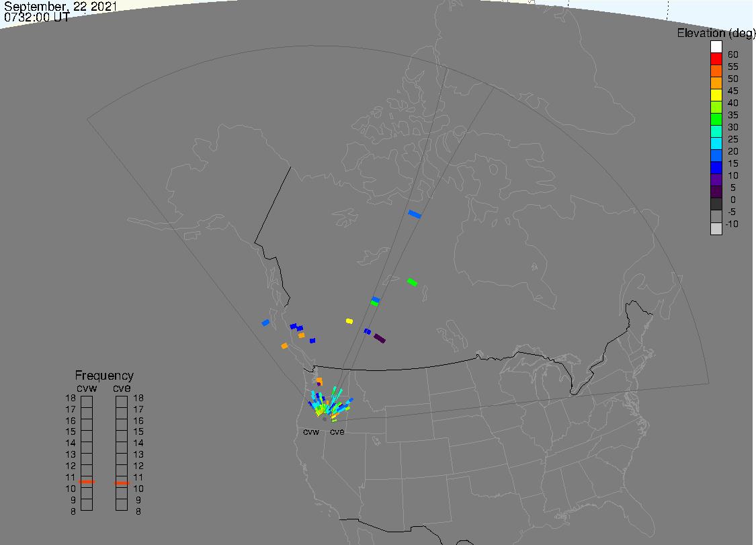Image resolution: width=756 pixels, height=545 pixels.
Task: Click the red frequency marker on cvw bar
Action: 87,482
